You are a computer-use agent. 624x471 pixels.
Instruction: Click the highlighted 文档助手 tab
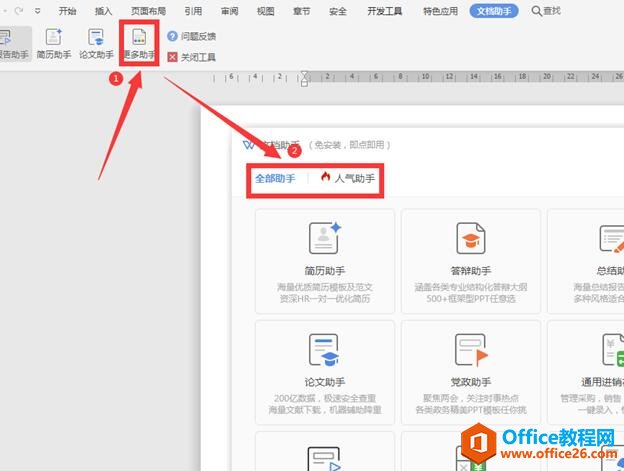pyautogui.click(x=494, y=11)
